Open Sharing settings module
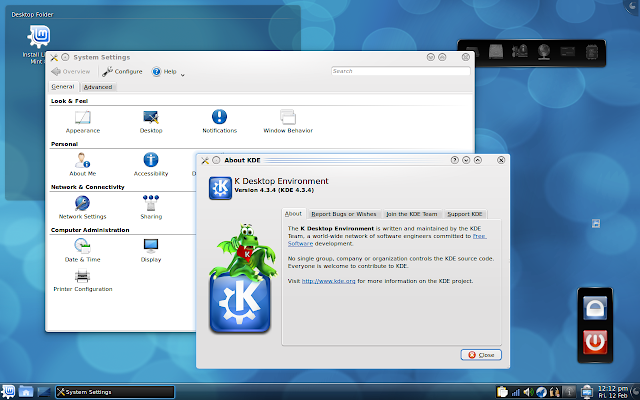The image size is (640, 400). point(151,207)
